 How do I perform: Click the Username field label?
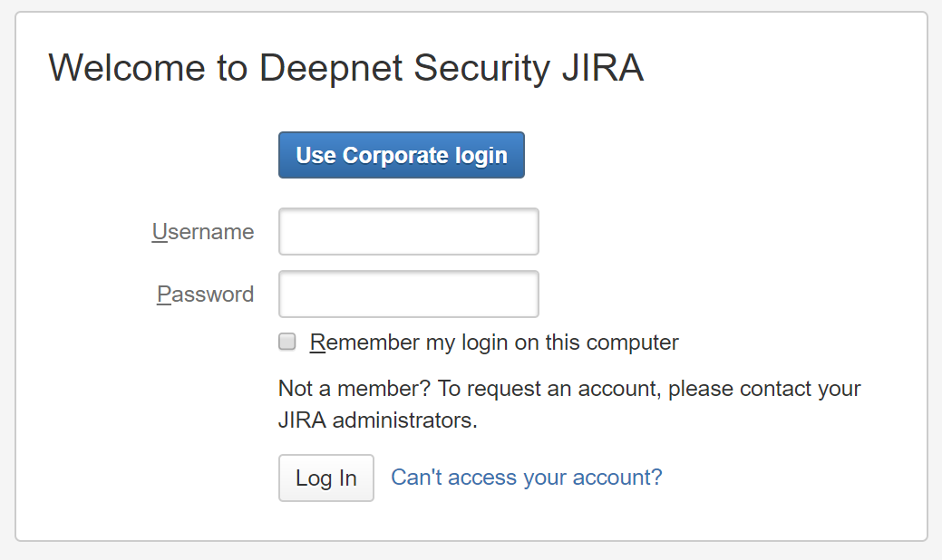click(203, 232)
